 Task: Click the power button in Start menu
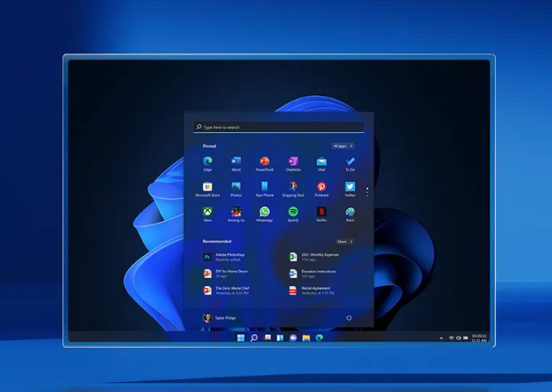coord(349,318)
